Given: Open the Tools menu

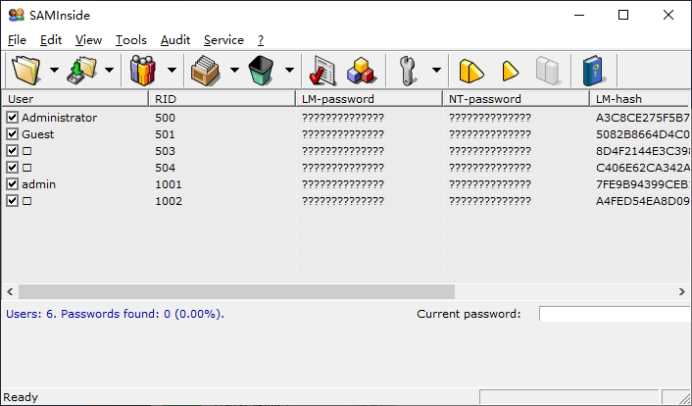Looking at the screenshot, I should [x=131, y=40].
